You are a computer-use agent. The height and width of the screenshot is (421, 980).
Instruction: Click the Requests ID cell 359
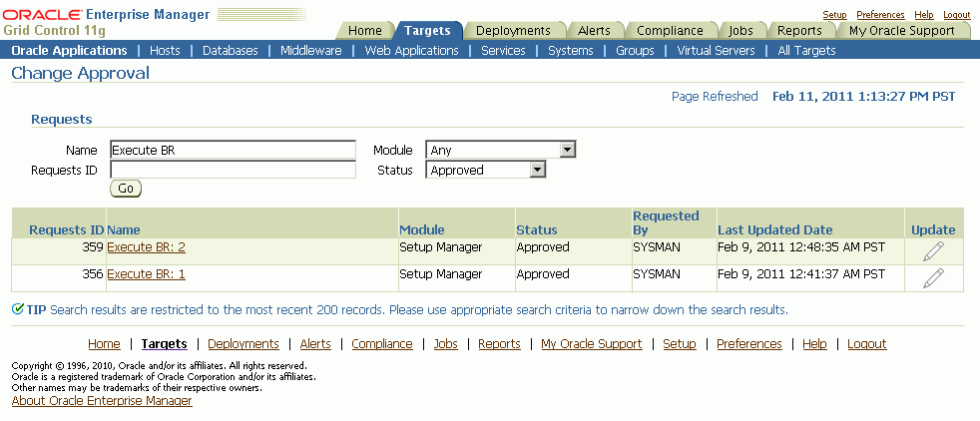click(93, 247)
